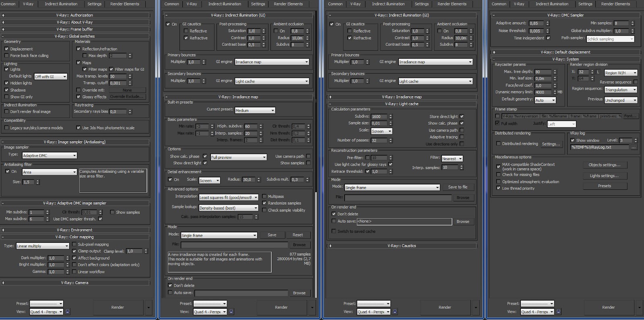Click lock view icon in Light cache panel
The image size is (644, 320).
tap(395, 312)
